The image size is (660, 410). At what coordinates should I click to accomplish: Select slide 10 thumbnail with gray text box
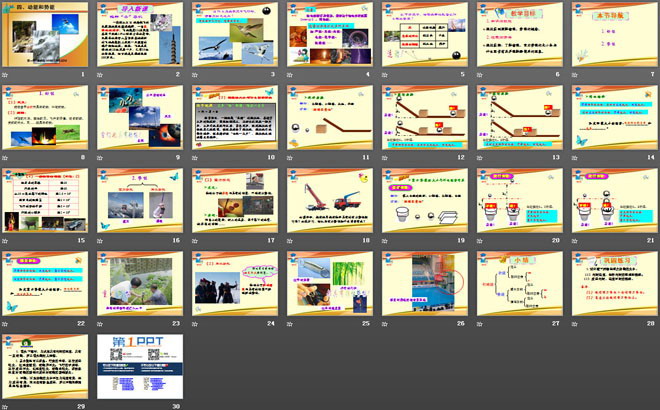[235, 117]
